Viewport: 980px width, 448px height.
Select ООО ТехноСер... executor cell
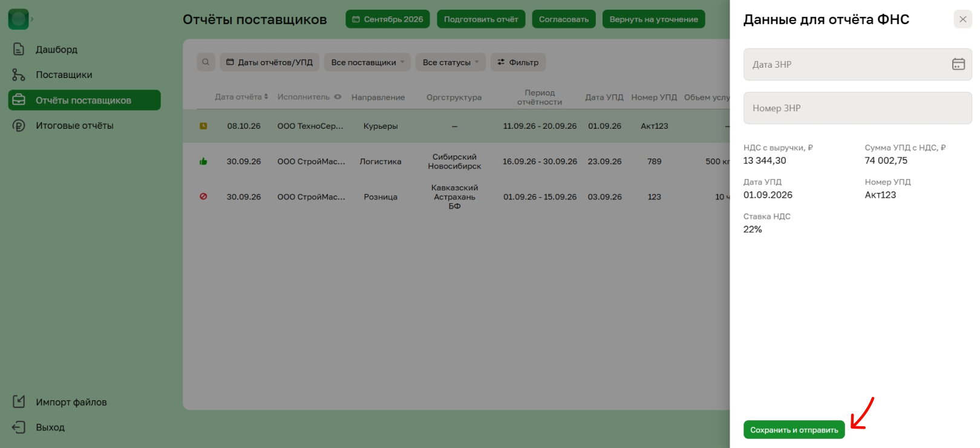point(310,126)
